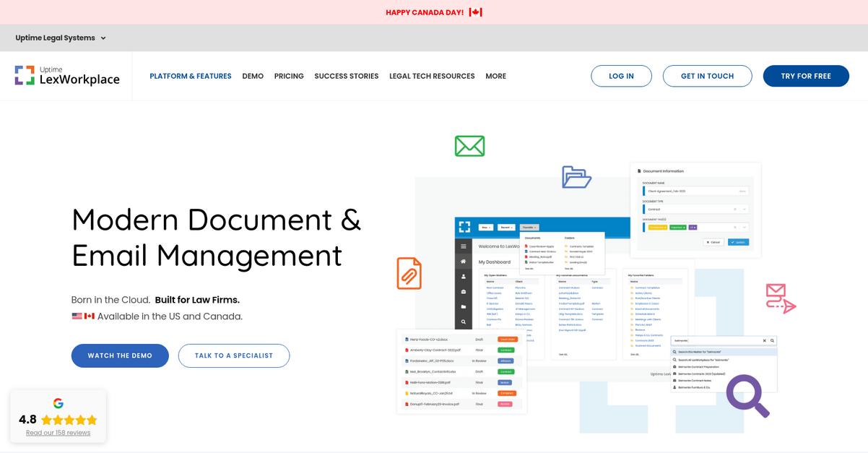Click the search icon in mockup search box
Image resolution: width=868 pixels, height=453 pixels.
tap(772, 340)
